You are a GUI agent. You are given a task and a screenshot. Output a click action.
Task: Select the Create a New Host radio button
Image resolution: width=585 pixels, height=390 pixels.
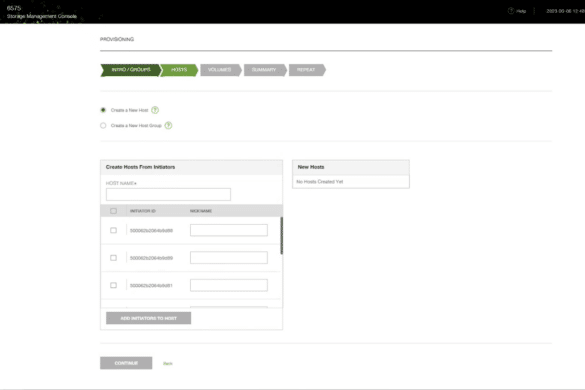pyautogui.click(x=103, y=110)
